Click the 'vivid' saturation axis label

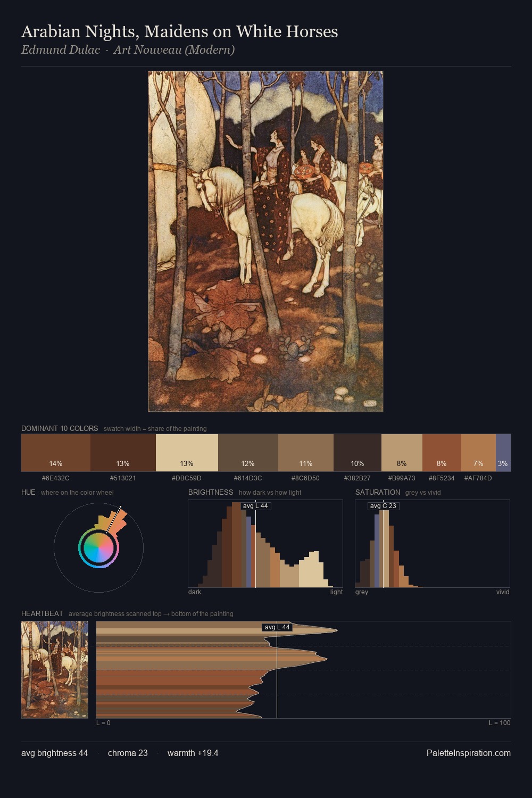point(503,592)
